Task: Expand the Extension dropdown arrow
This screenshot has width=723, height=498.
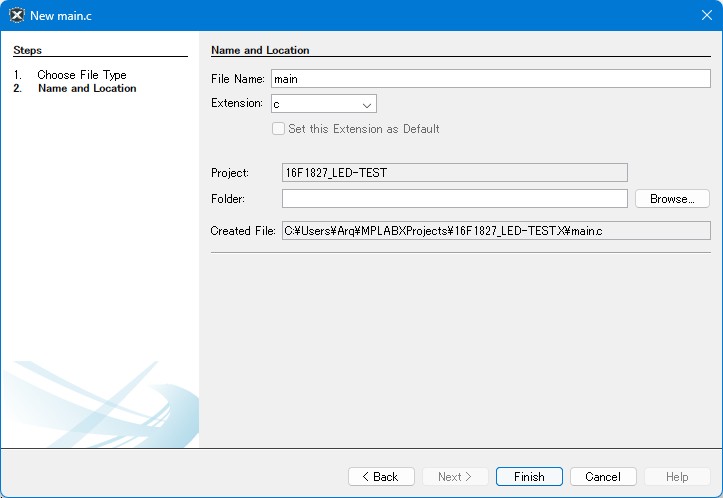Action: click(x=367, y=104)
